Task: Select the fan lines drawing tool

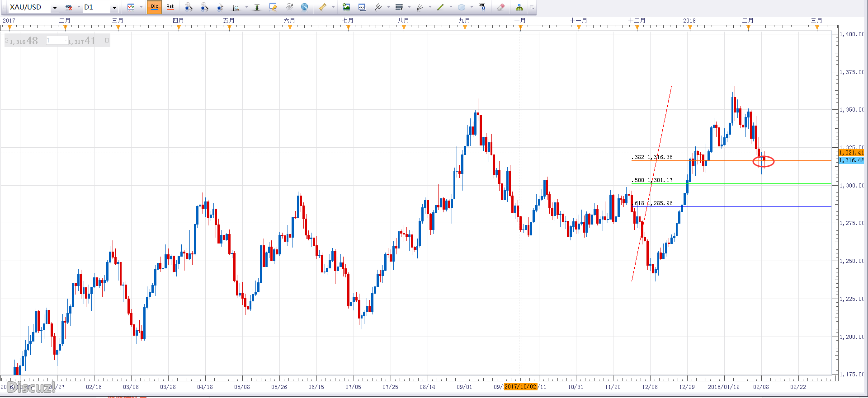Action: (420, 7)
